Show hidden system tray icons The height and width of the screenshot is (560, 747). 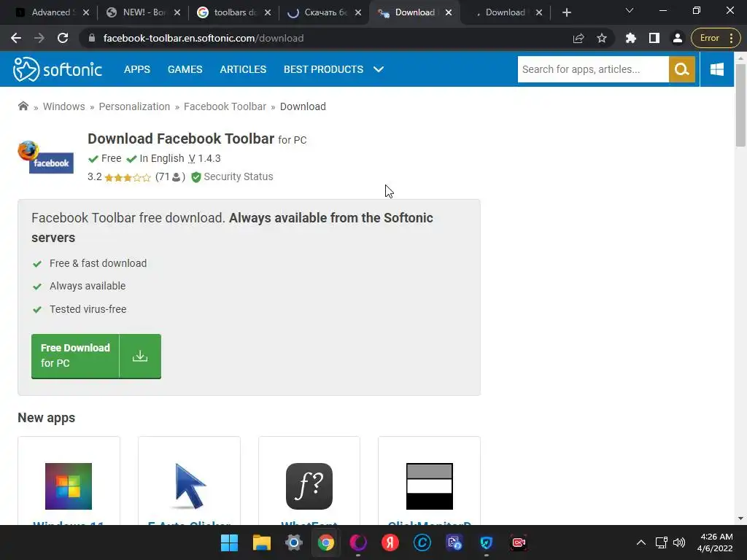pyautogui.click(x=641, y=542)
